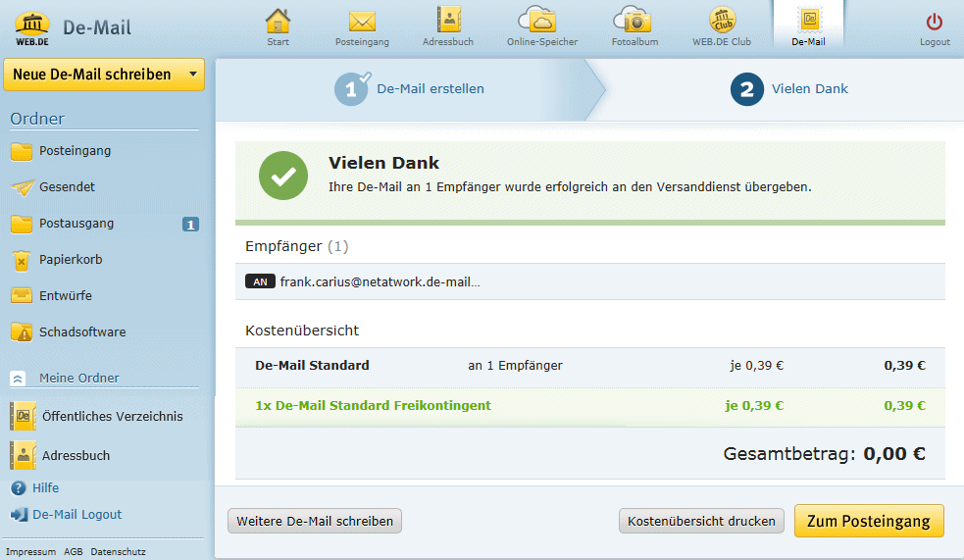Open the AGB footer link
The width and height of the screenshot is (964, 560).
point(74,552)
